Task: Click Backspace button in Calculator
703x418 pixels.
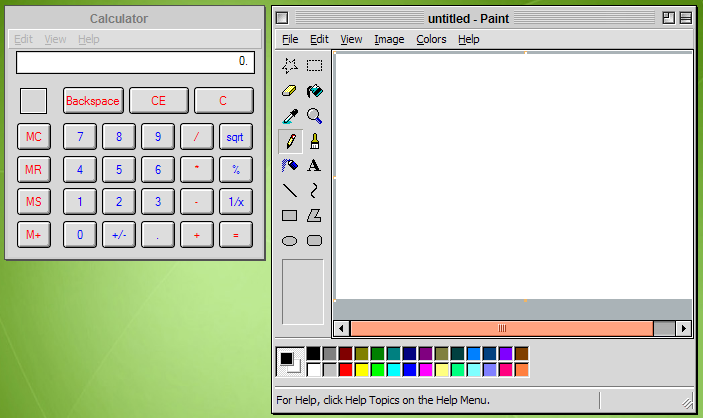Action: [93, 100]
